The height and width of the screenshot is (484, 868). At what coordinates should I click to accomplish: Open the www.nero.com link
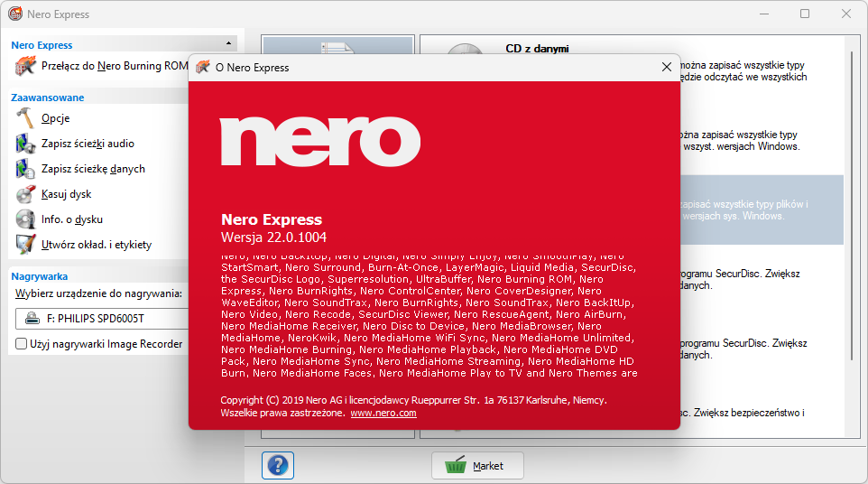coord(383,414)
